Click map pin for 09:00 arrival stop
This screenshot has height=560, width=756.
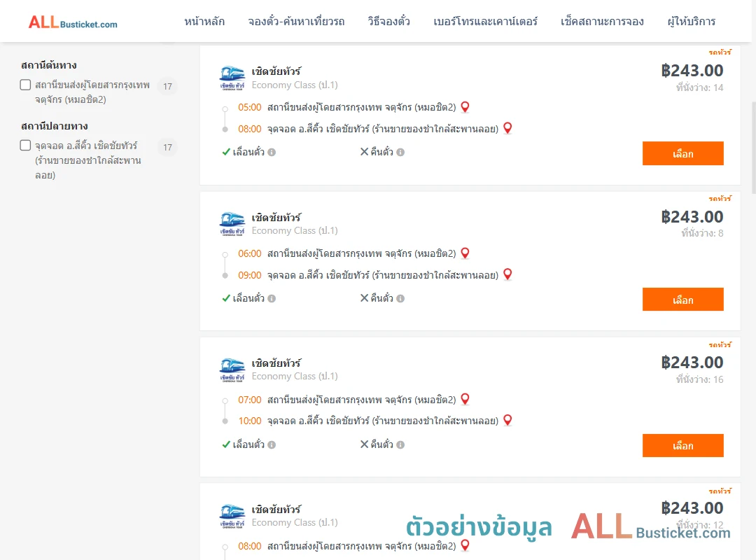507,274
